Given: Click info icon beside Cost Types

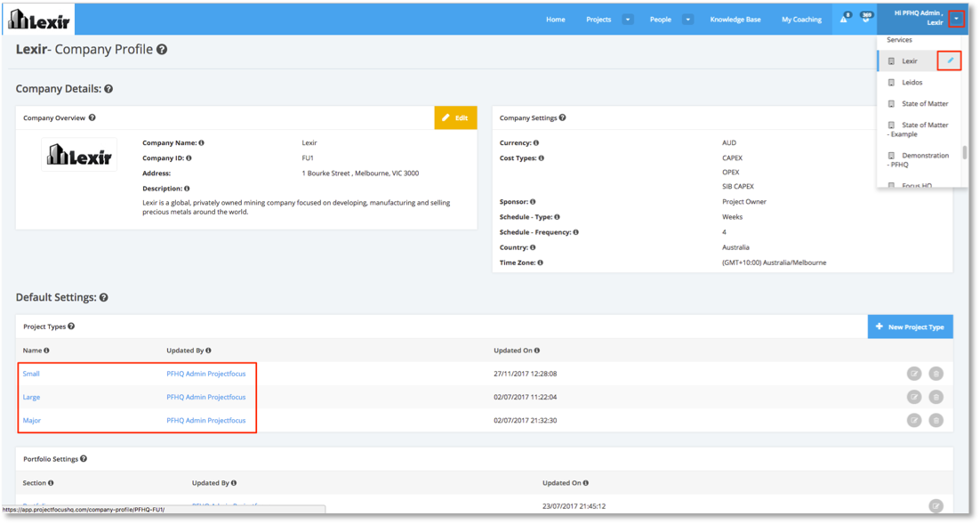Looking at the screenshot, I should point(542,158).
